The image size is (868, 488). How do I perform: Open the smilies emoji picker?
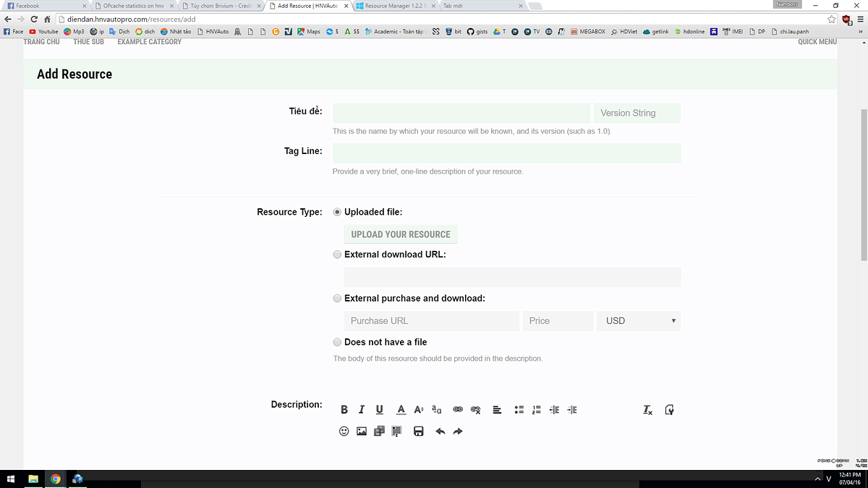click(x=344, y=432)
